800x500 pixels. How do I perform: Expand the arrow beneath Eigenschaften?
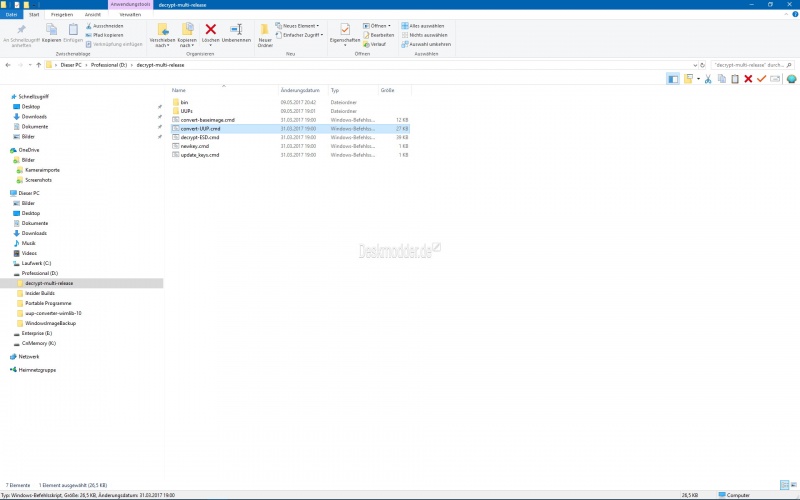[345, 45]
